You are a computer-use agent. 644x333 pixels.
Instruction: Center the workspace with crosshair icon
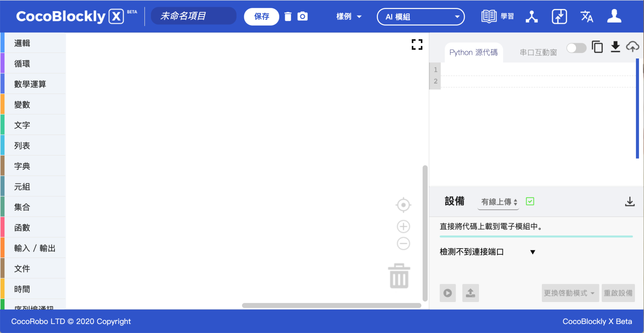pos(403,205)
